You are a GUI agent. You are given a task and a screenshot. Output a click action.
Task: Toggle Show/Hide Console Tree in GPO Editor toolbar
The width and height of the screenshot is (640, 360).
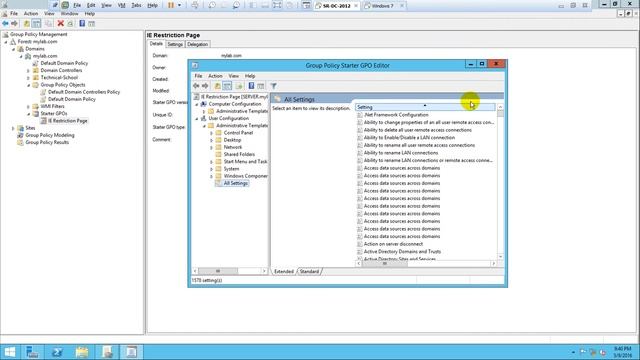pos(227,86)
